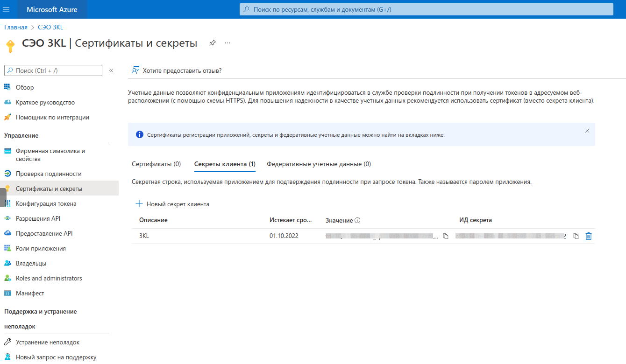Click the ИД секрета column header
The image size is (626, 364).
(476, 220)
